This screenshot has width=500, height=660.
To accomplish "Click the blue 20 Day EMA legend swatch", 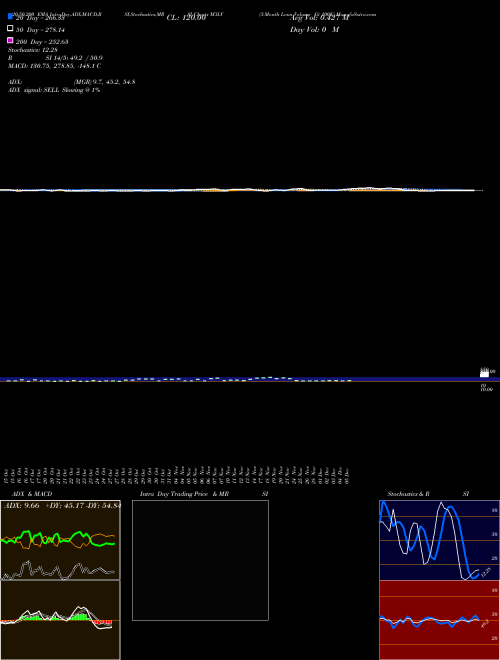I will click(10, 17).
